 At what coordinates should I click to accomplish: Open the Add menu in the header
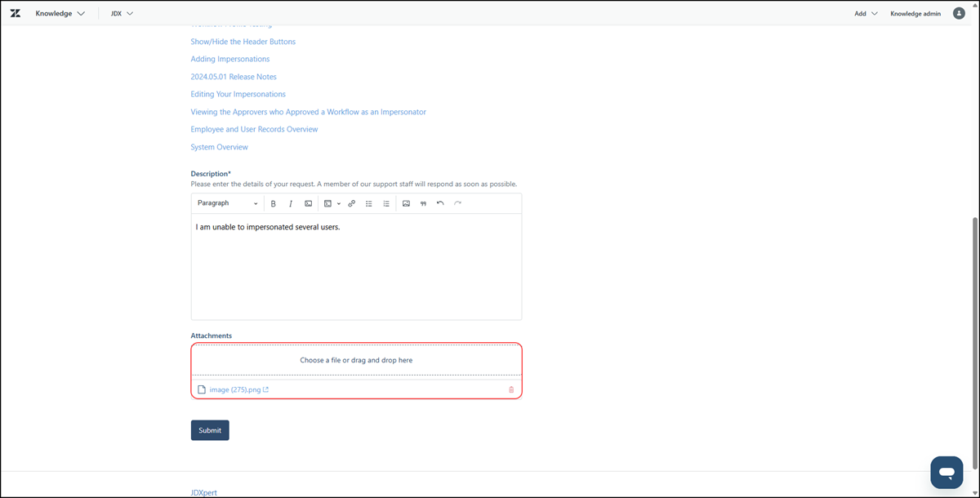[866, 13]
